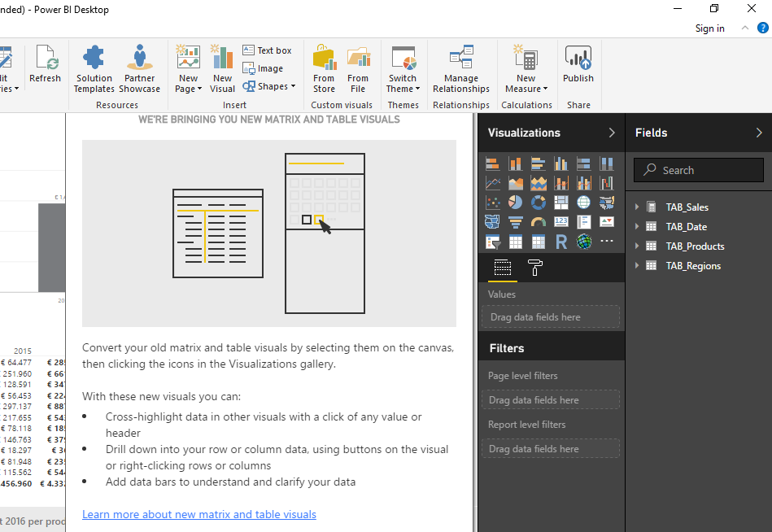Select Line and clustered column chart
Screen dimensions: 772x532
pos(584,183)
